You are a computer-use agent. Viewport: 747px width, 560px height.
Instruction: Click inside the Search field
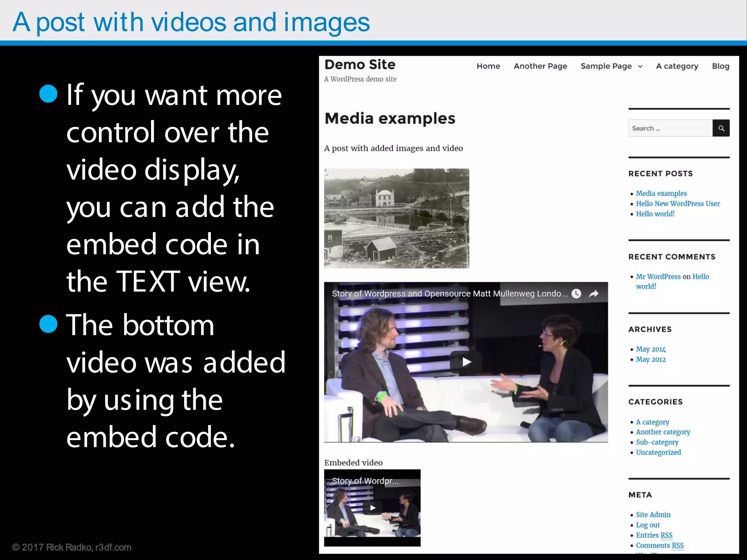pos(670,128)
